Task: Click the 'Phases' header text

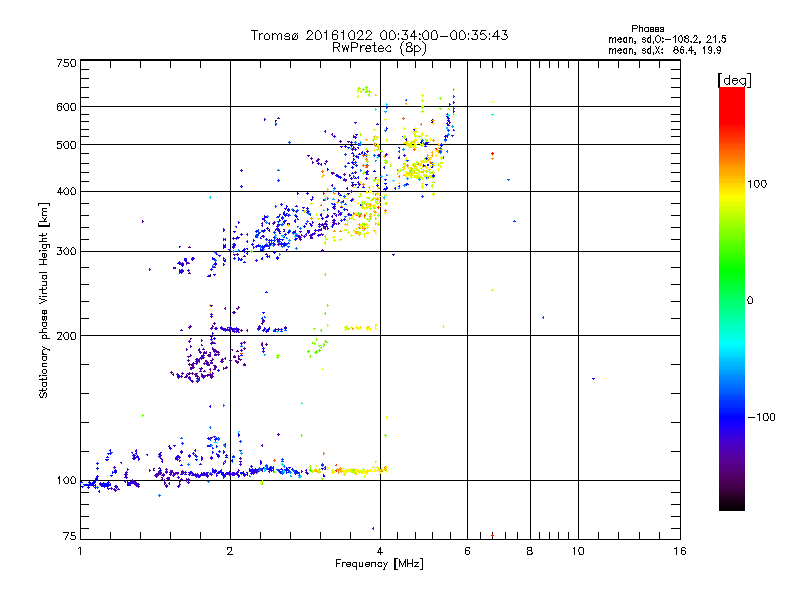Action: pos(647,29)
